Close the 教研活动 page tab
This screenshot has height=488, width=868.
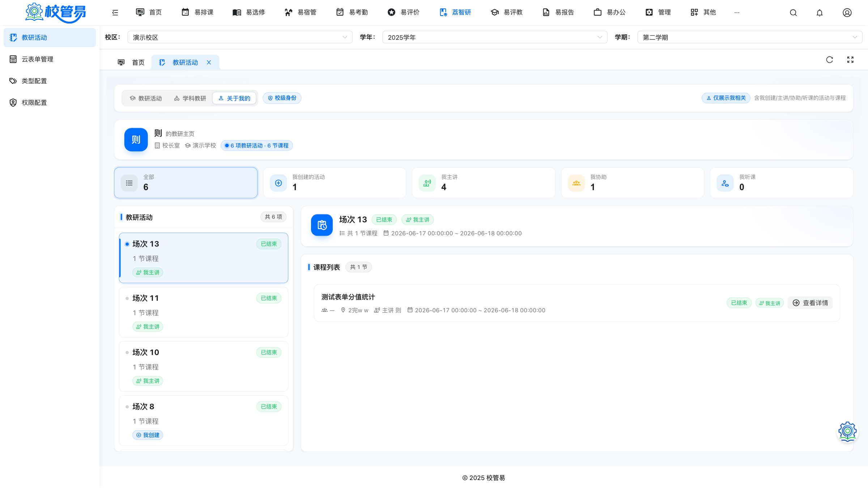(x=209, y=63)
